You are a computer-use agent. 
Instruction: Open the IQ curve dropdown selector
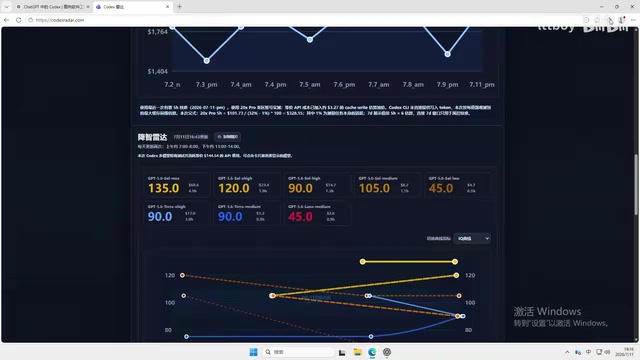tap(472, 238)
